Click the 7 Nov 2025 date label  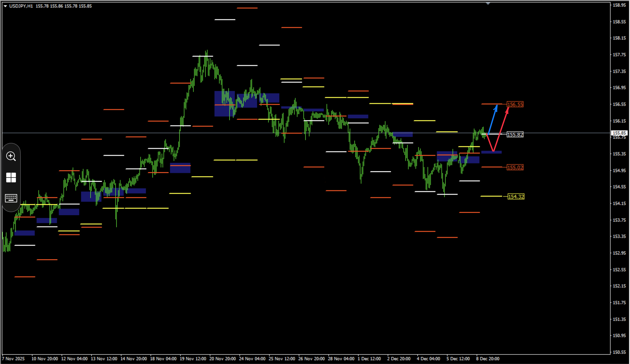[14, 358]
